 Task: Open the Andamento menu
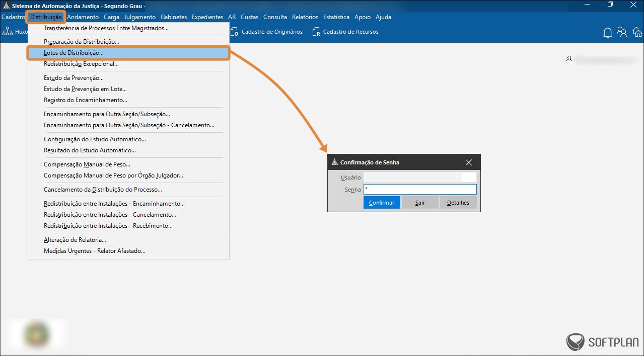coord(83,17)
